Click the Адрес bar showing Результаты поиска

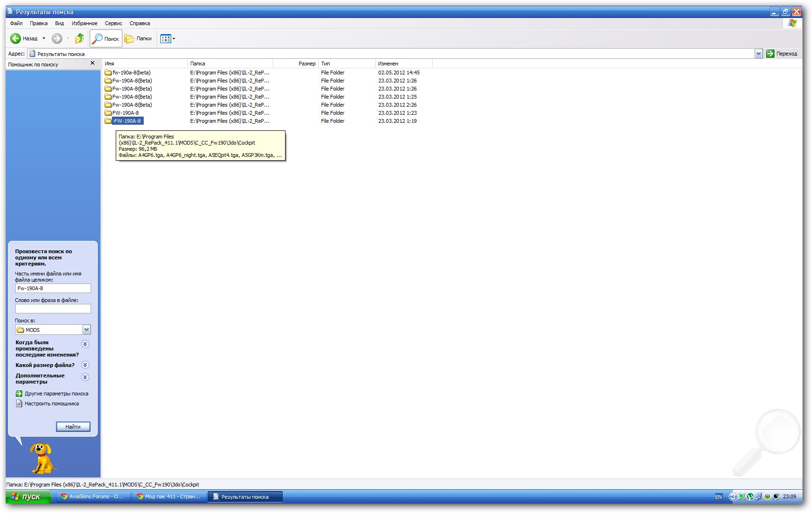pyautogui.click(x=390, y=54)
